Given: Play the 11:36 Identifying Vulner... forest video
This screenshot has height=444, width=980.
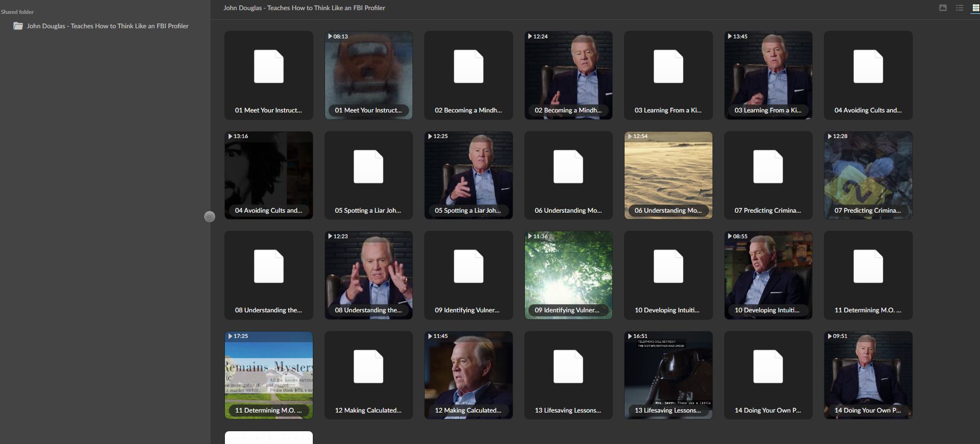Looking at the screenshot, I should (x=569, y=275).
